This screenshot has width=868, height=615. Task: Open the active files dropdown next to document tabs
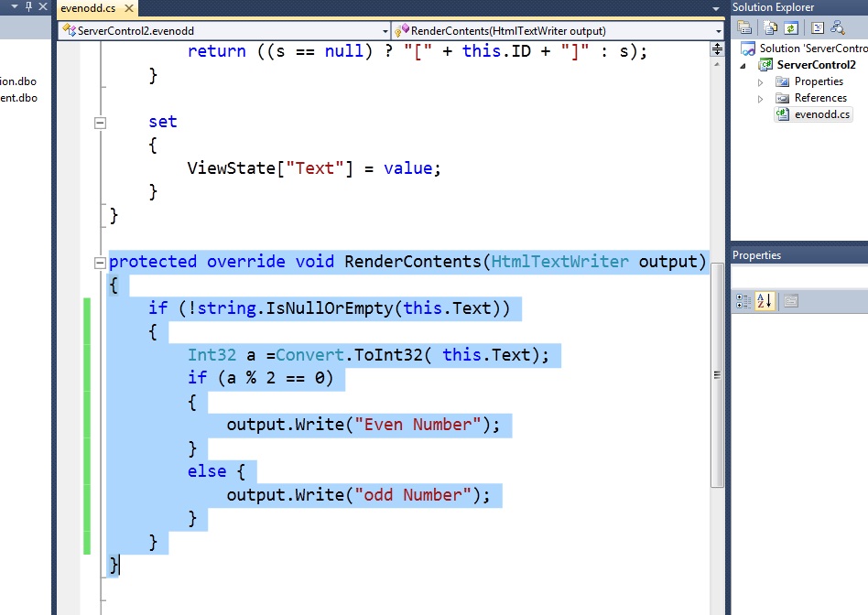[715, 7]
